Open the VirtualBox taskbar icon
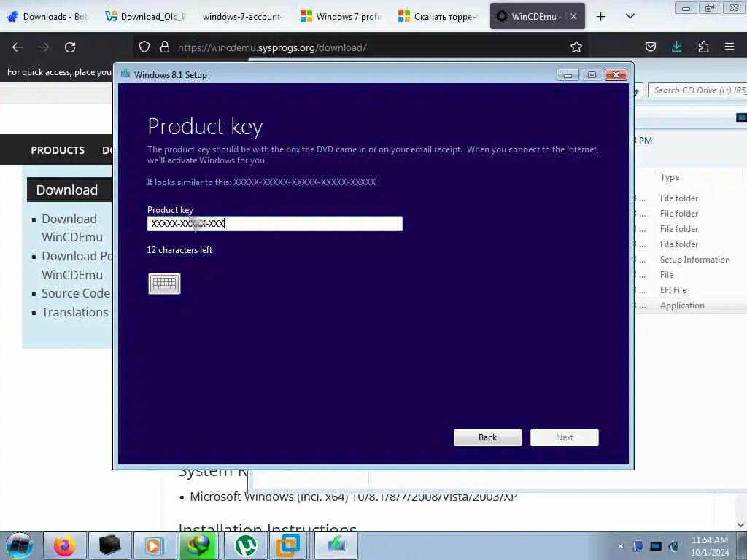This screenshot has height=560, width=747. coord(289,545)
